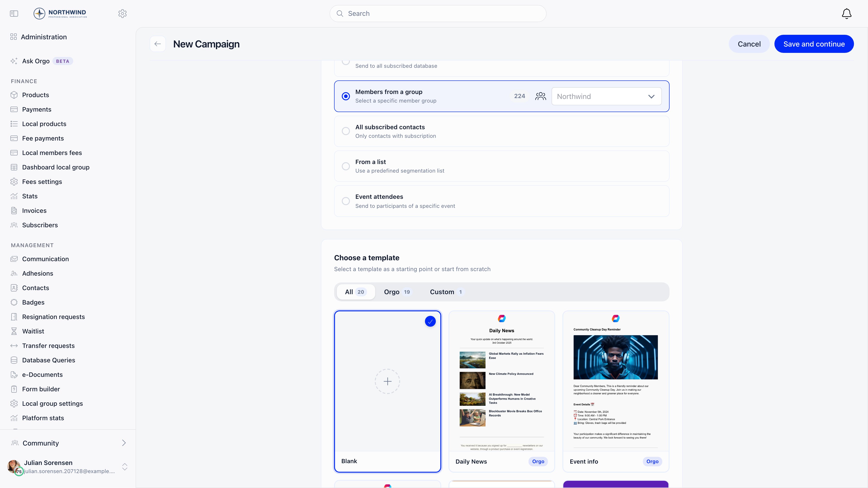Toggle the sidebar collapse icon
This screenshot has width=868, height=488.
coord(14,14)
